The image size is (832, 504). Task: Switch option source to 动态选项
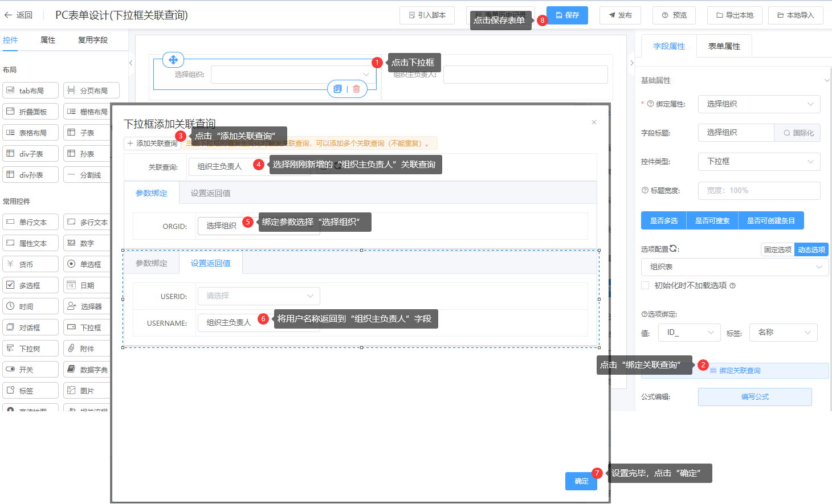(811, 249)
